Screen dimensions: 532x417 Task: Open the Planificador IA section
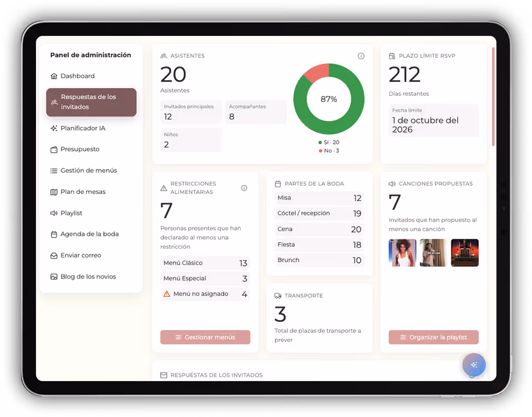coord(55,128)
